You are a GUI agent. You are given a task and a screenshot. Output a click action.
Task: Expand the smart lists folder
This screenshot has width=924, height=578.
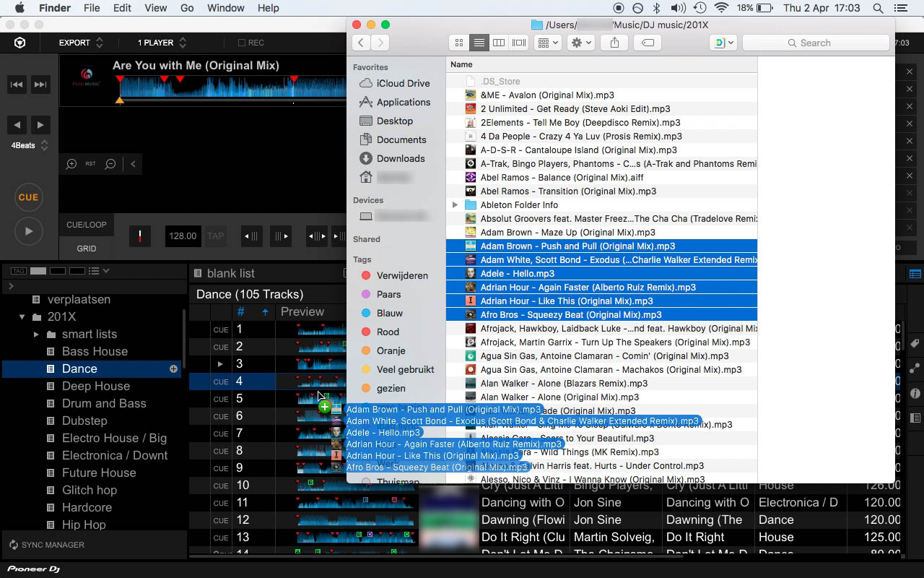coord(36,334)
